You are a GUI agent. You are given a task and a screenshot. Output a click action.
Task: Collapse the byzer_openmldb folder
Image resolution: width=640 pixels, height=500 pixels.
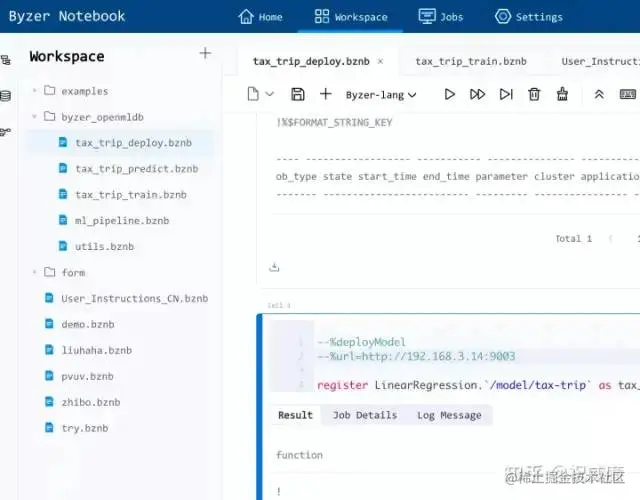pyautogui.click(x=35, y=117)
